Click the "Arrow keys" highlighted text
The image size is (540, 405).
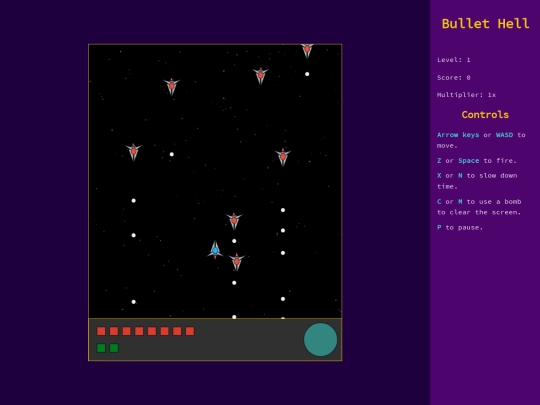tap(458, 135)
